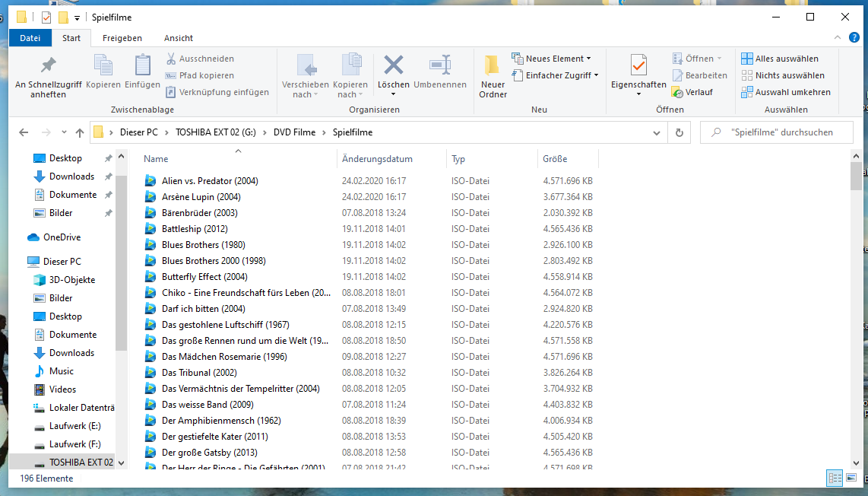Switch to details view layout
Image resolution: width=868 pixels, height=496 pixels.
pyautogui.click(x=835, y=478)
